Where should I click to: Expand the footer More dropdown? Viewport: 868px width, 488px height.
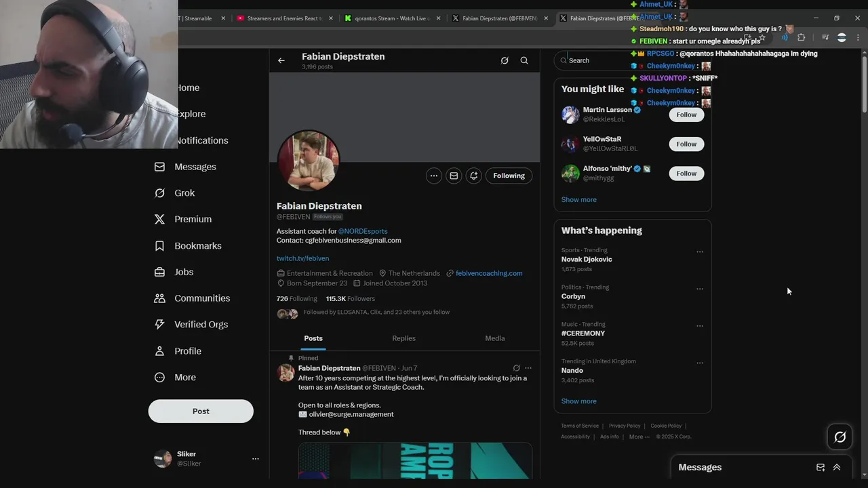[x=639, y=436]
